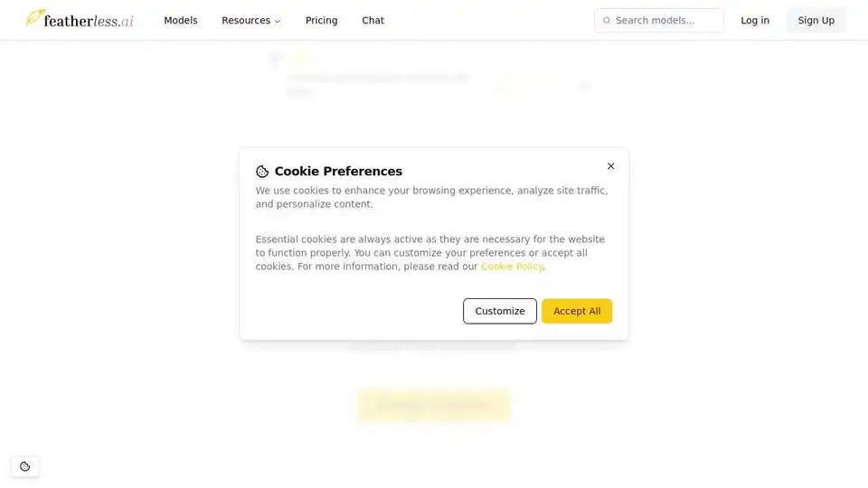
Task: Go to the Pricing page
Action: point(321,21)
